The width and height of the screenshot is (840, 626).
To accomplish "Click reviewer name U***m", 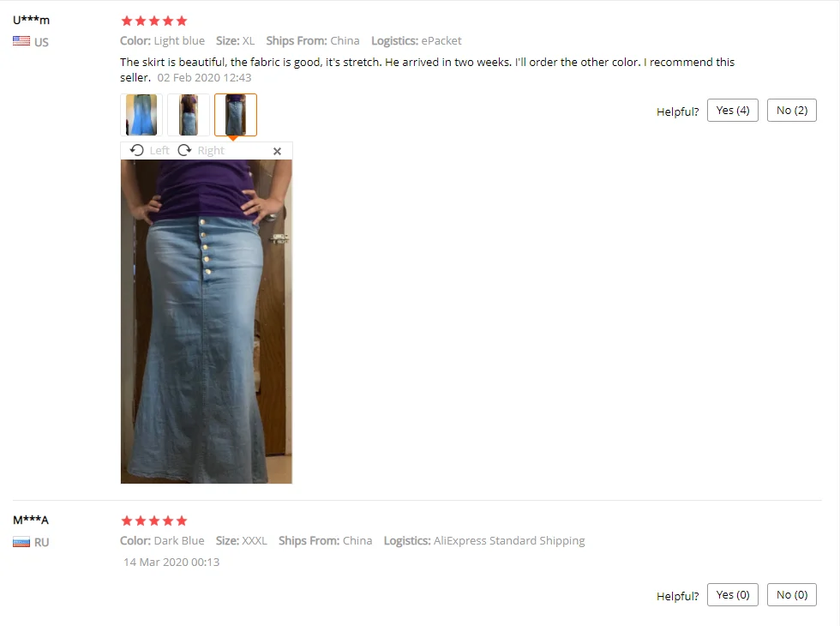I will click(31, 21).
